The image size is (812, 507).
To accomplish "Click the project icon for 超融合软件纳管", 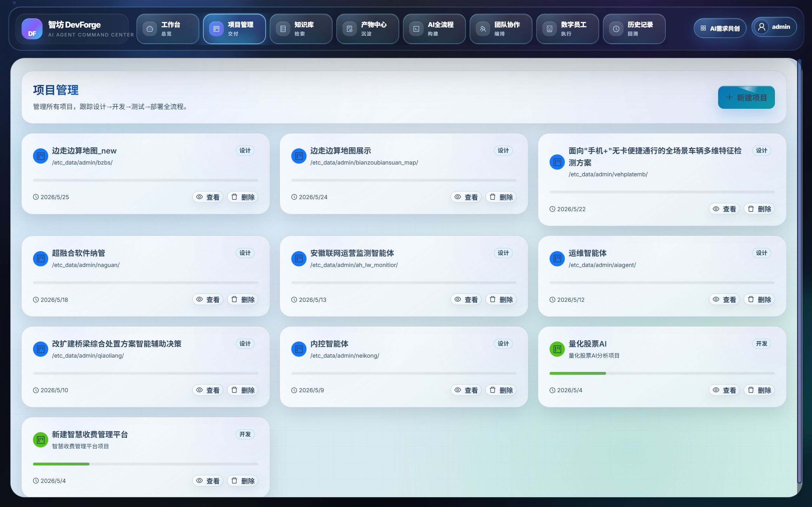I will 41,258.
